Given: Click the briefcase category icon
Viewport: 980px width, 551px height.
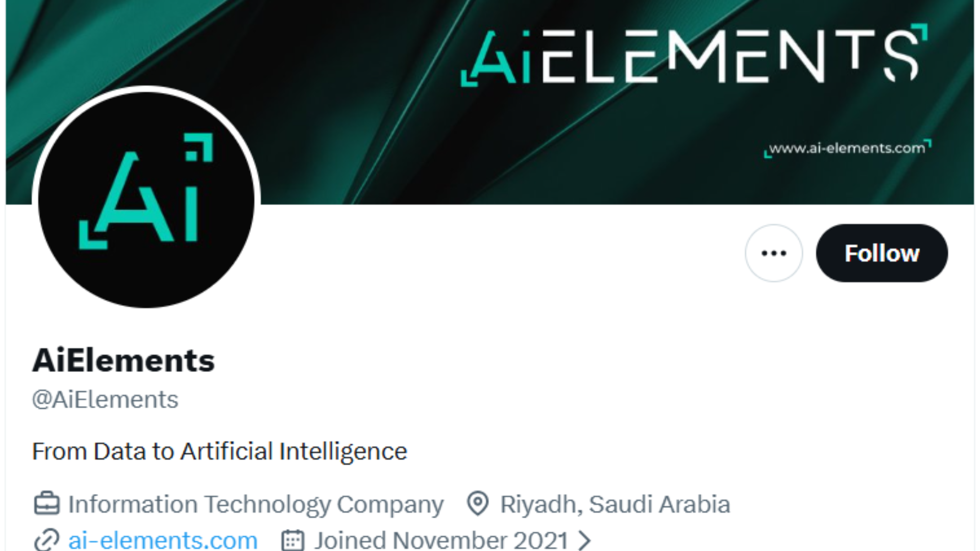Looking at the screenshot, I should (x=46, y=504).
